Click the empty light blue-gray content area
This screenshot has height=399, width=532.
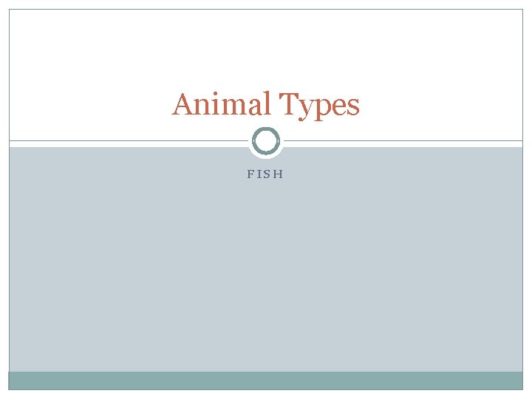coord(266,271)
